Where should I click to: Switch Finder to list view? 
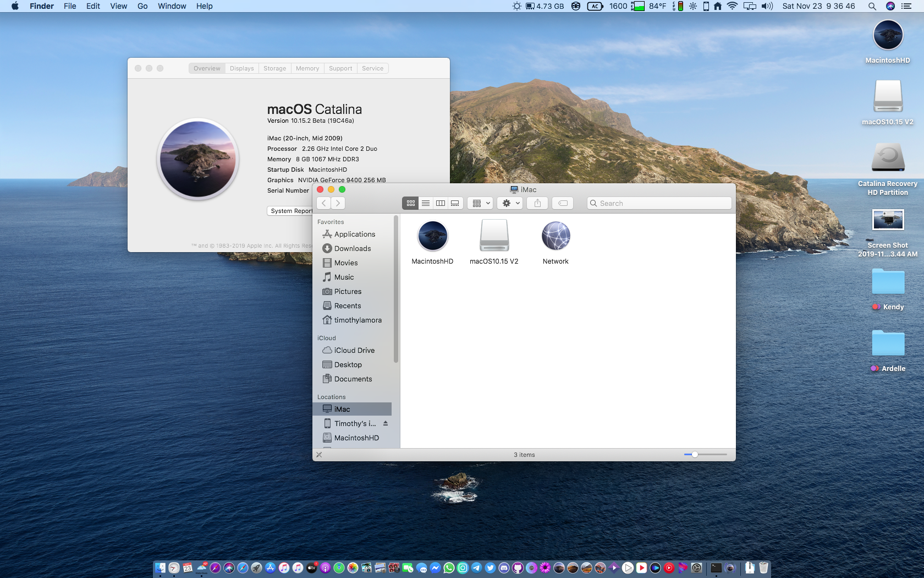tap(426, 203)
